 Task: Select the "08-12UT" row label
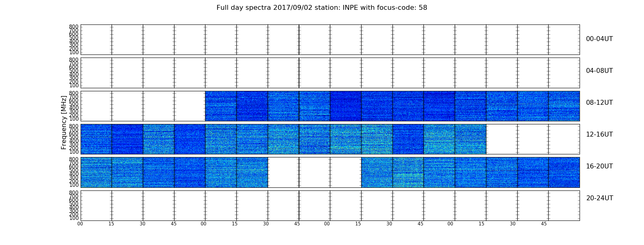click(599, 103)
